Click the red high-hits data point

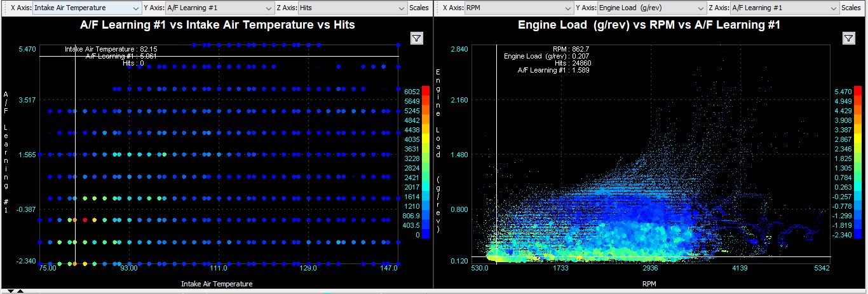click(85, 220)
